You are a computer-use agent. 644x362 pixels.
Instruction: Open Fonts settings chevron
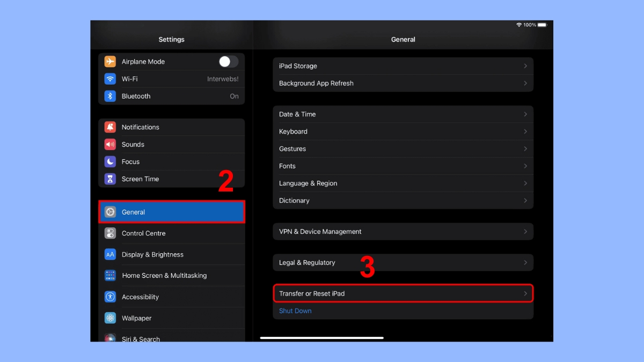[x=525, y=166]
